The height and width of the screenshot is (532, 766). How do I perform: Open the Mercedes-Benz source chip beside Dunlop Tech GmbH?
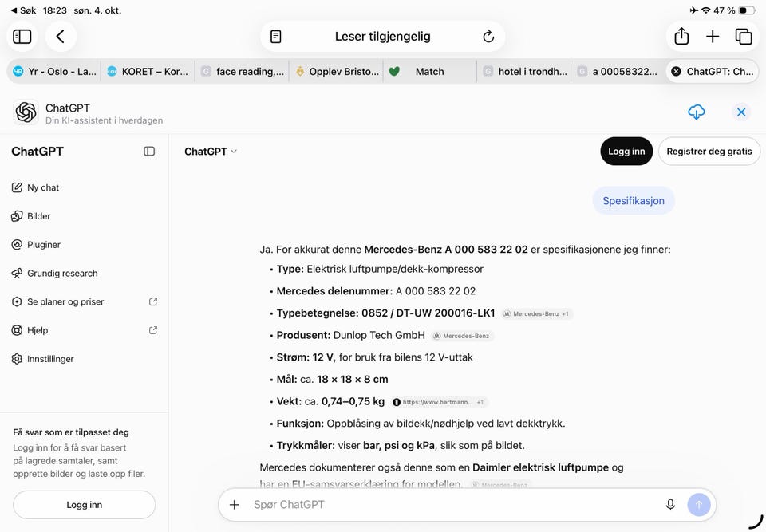click(x=462, y=336)
